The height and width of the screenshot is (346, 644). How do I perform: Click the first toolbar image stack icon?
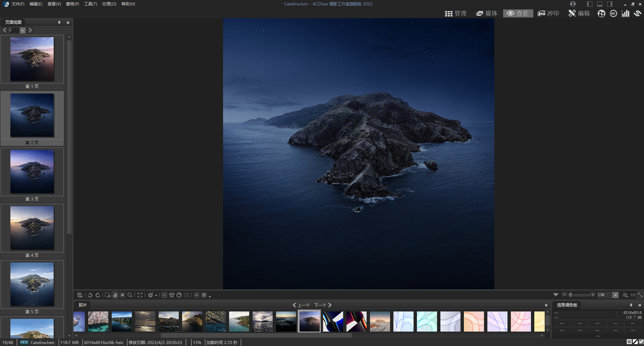coord(80,295)
